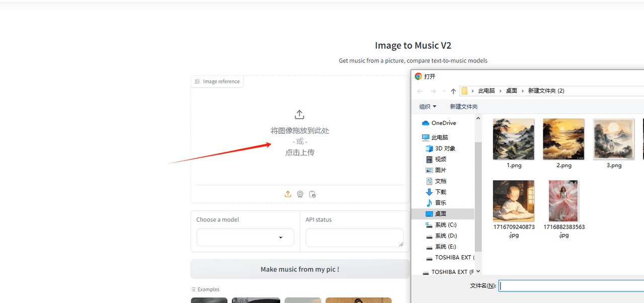Open 系统 (D:) drive
The width and height of the screenshot is (644, 303).
(x=441, y=236)
